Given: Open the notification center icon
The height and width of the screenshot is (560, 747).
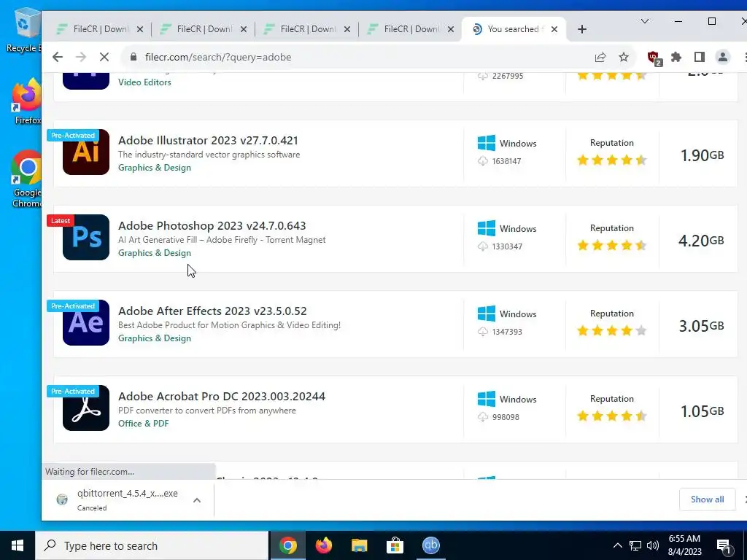Looking at the screenshot, I should click(x=724, y=546).
